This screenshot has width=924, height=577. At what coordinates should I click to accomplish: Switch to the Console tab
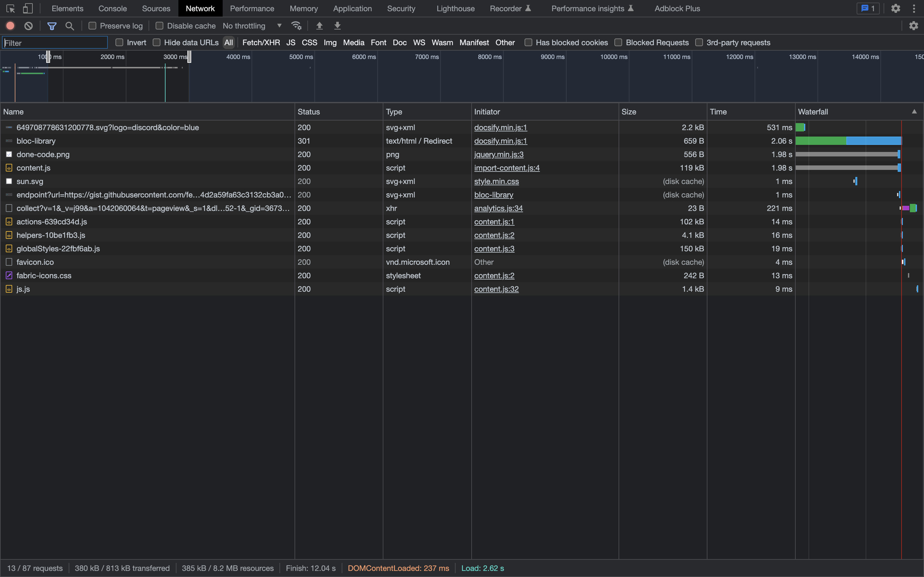point(112,8)
